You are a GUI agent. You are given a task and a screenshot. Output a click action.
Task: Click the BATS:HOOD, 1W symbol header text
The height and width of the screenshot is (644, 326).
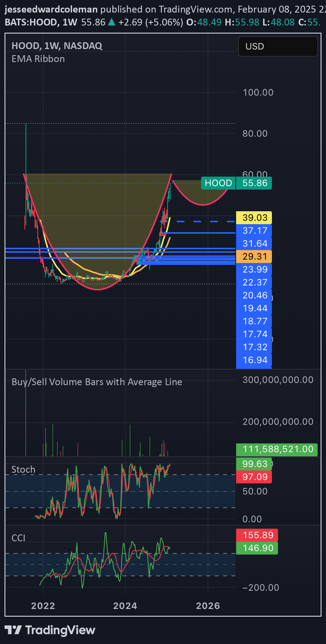(x=41, y=22)
